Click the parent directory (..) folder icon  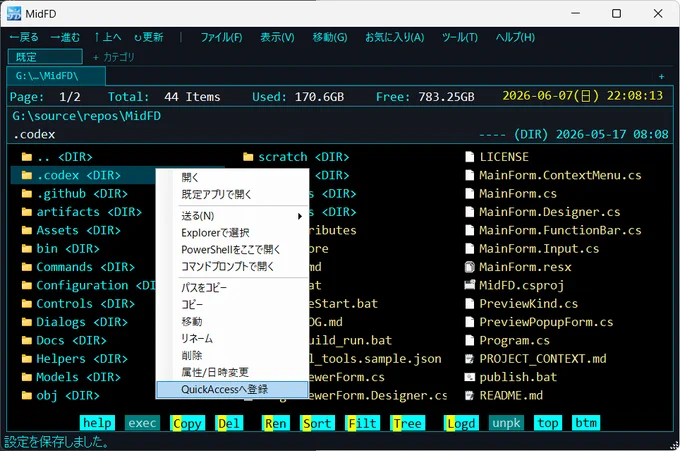coord(27,157)
